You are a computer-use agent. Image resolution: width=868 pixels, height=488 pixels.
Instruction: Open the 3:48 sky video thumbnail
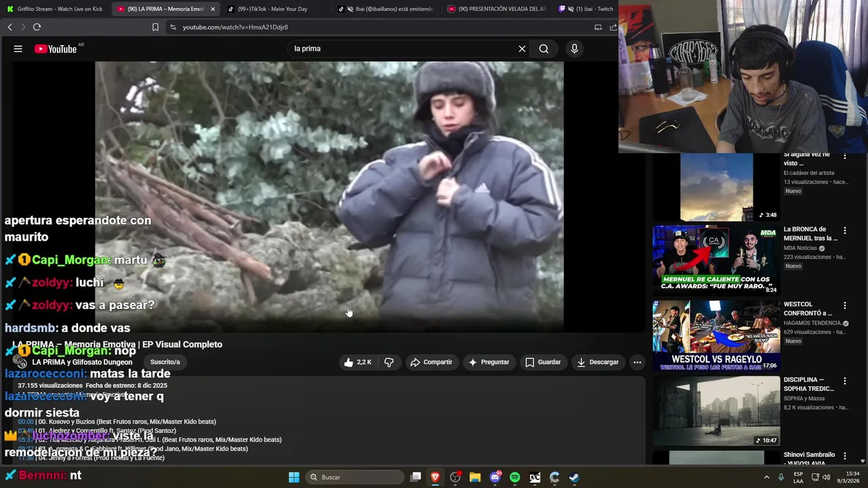[x=715, y=186]
